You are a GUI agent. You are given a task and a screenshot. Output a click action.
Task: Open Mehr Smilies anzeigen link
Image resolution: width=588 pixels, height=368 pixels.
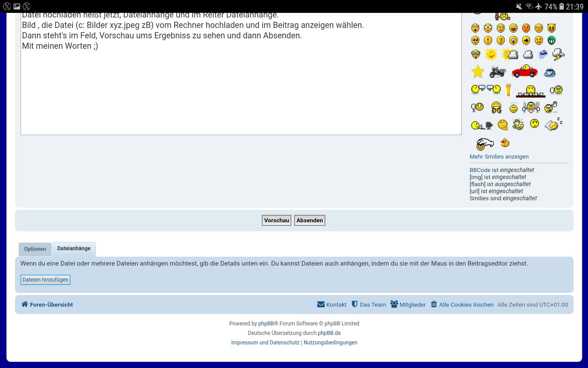tap(499, 157)
